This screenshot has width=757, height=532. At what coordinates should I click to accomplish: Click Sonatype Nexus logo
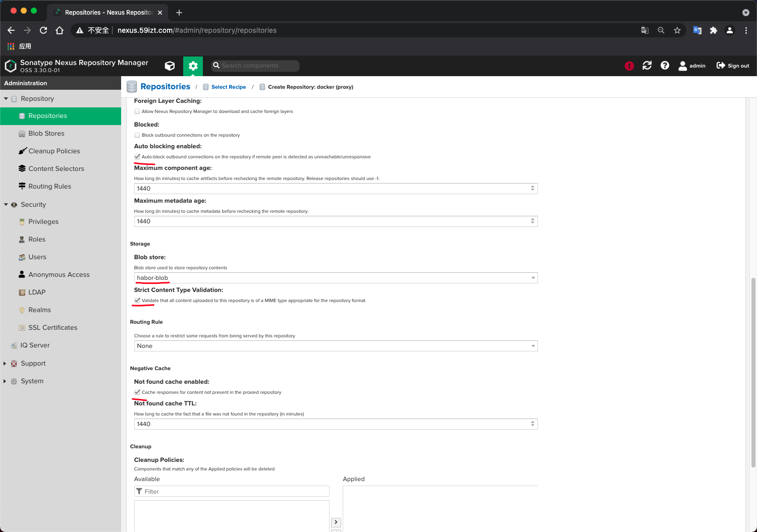(x=10, y=66)
